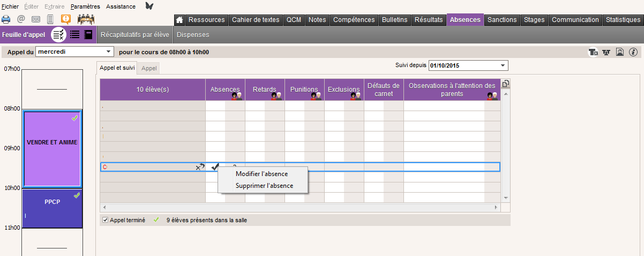Select the PPCP course block in timetable
Image resolution: width=644 pixels, height=256 pixels.
pos(52,207)
